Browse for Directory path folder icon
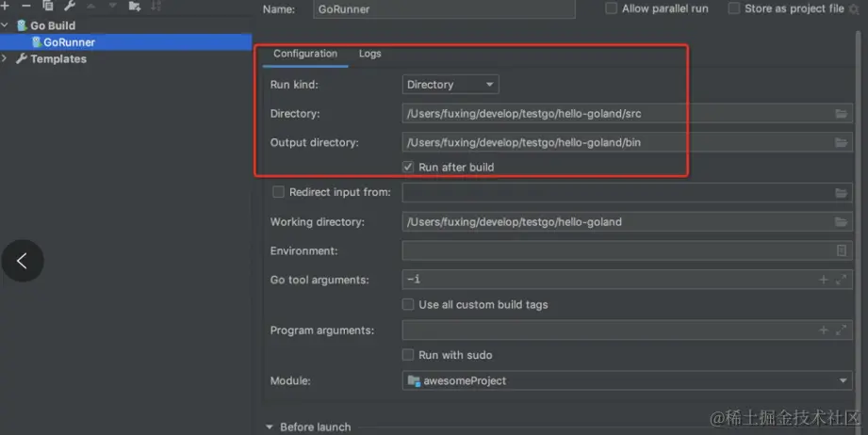The height and width of the screenshot is (435, 868). pos(841,113)
